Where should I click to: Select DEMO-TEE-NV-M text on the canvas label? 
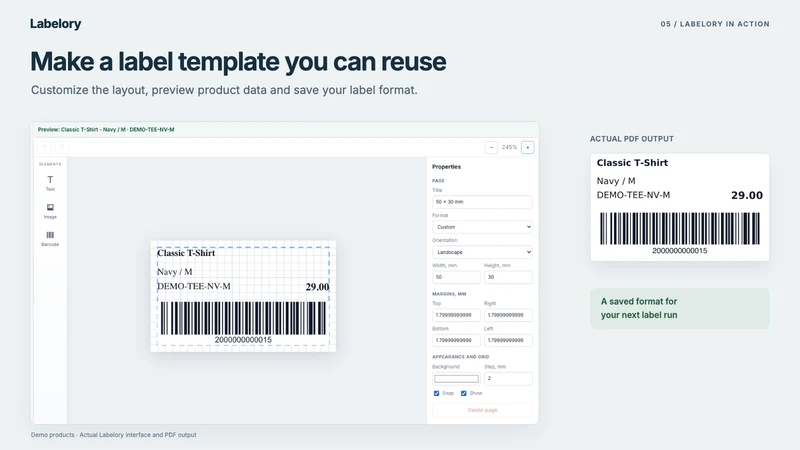click(x=194, y=286)
